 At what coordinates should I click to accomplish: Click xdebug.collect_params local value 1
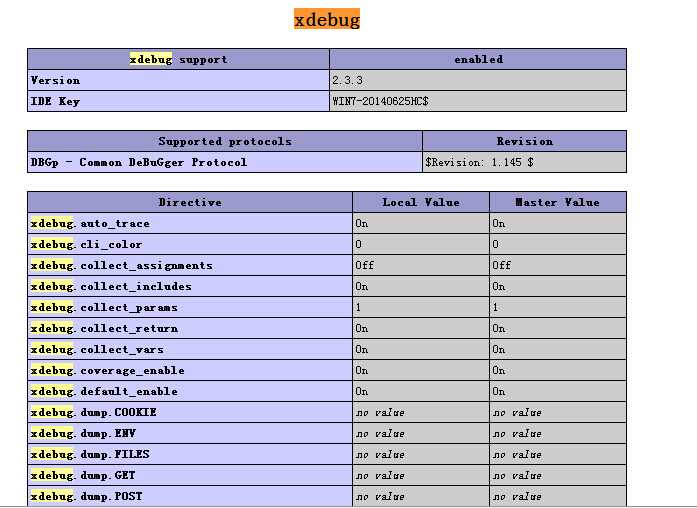[x=421, y=308]
